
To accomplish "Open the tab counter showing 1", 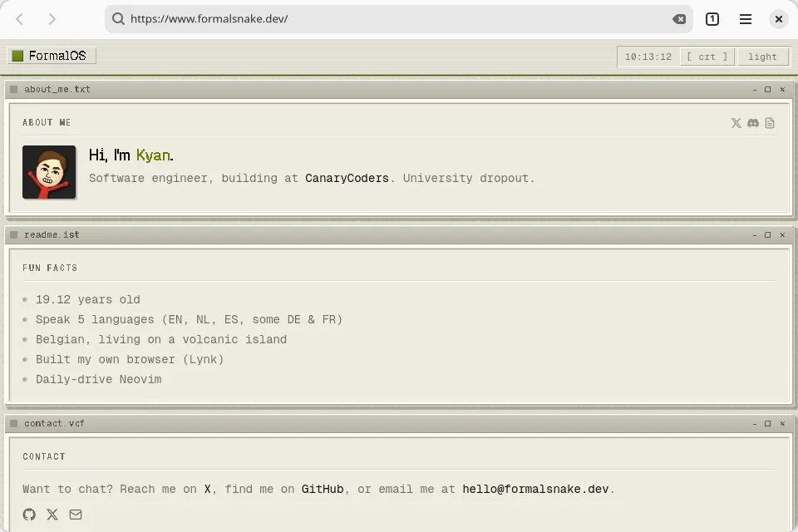I will pos(712,19).
